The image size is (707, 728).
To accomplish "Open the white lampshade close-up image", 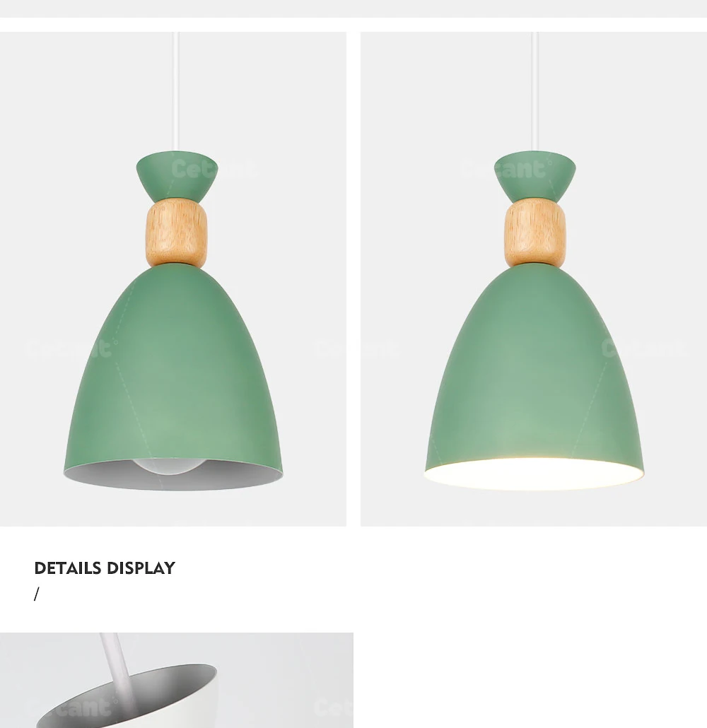I will 177,680.
